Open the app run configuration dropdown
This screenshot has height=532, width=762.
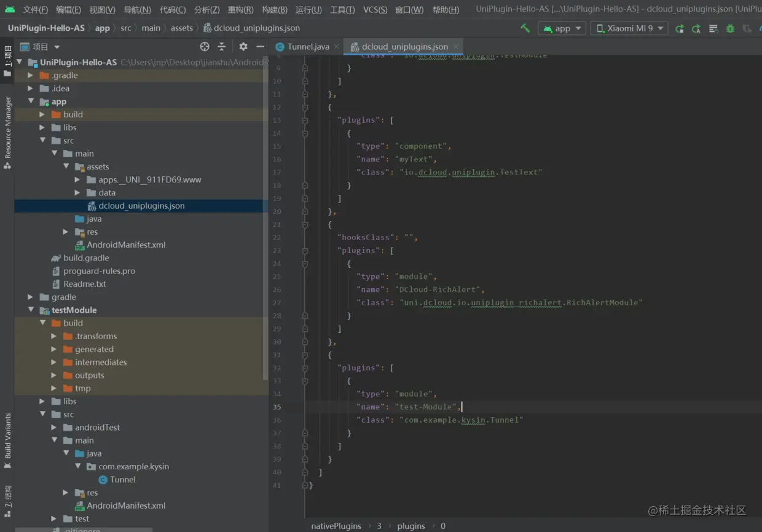pyautogui.click(x=562, y=28)
